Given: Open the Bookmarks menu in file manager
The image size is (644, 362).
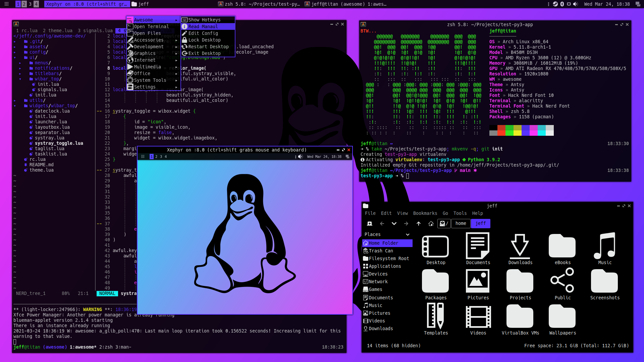Looking at the screenshot, I should (425, 213).
